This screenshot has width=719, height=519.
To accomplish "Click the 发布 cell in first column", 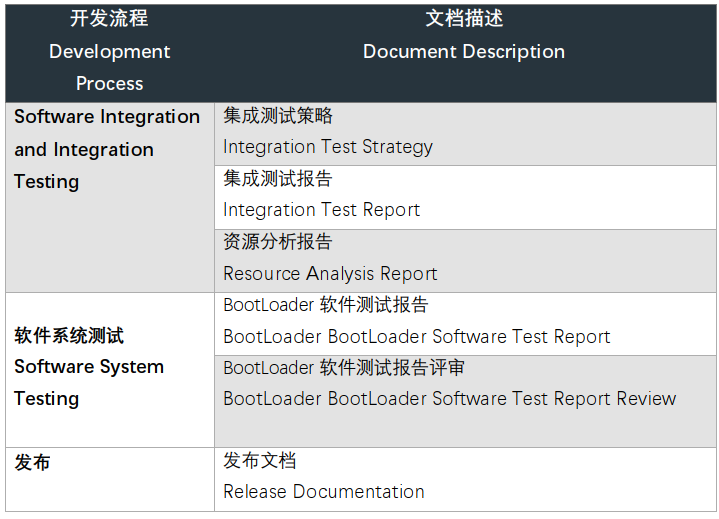I will 32,462.
